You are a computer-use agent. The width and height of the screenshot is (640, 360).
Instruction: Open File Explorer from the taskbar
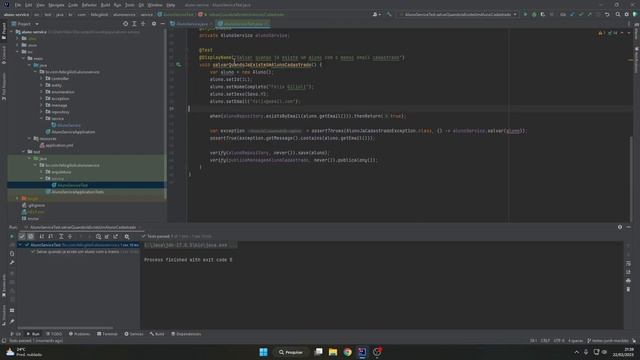click(x=333, y=352)
